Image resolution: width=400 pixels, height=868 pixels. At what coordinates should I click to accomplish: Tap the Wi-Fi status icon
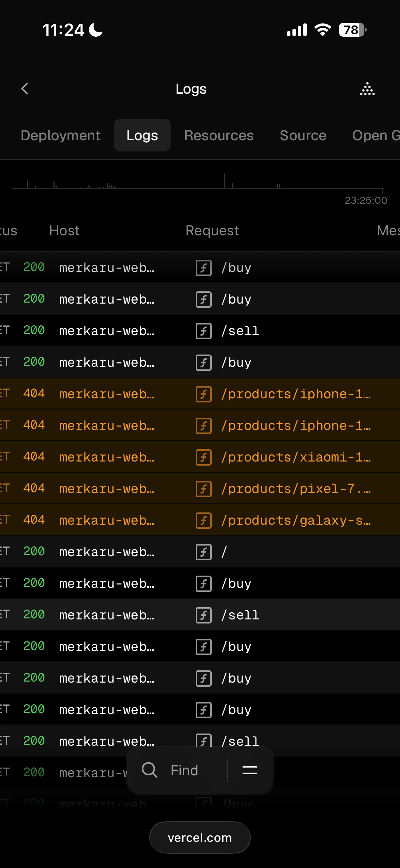click(x=323, y=30)
